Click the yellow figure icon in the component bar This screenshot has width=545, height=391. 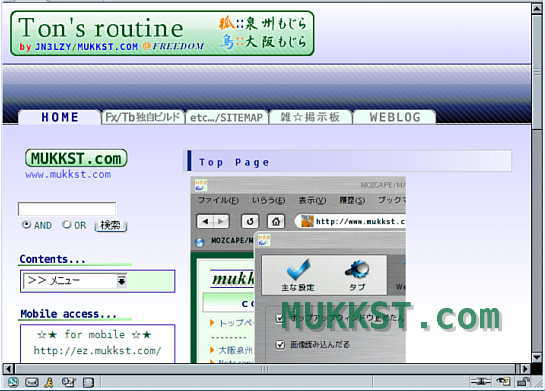click(49, 382)
